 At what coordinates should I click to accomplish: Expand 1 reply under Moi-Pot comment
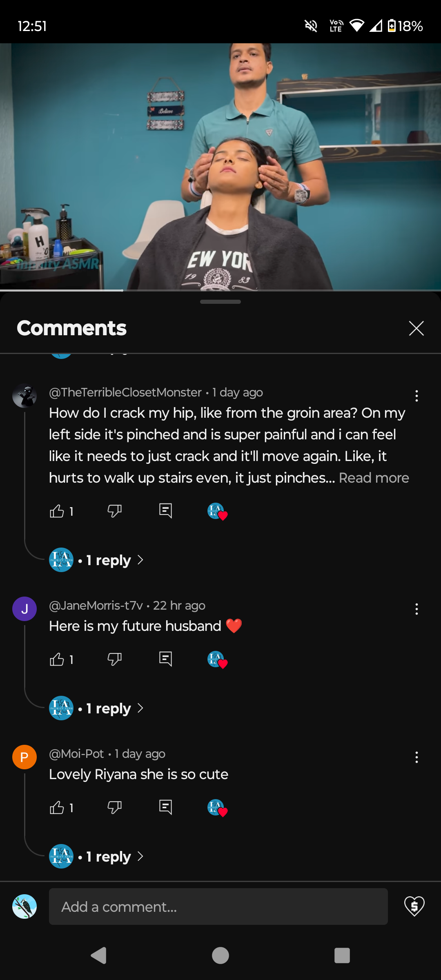tap(108, 857)
